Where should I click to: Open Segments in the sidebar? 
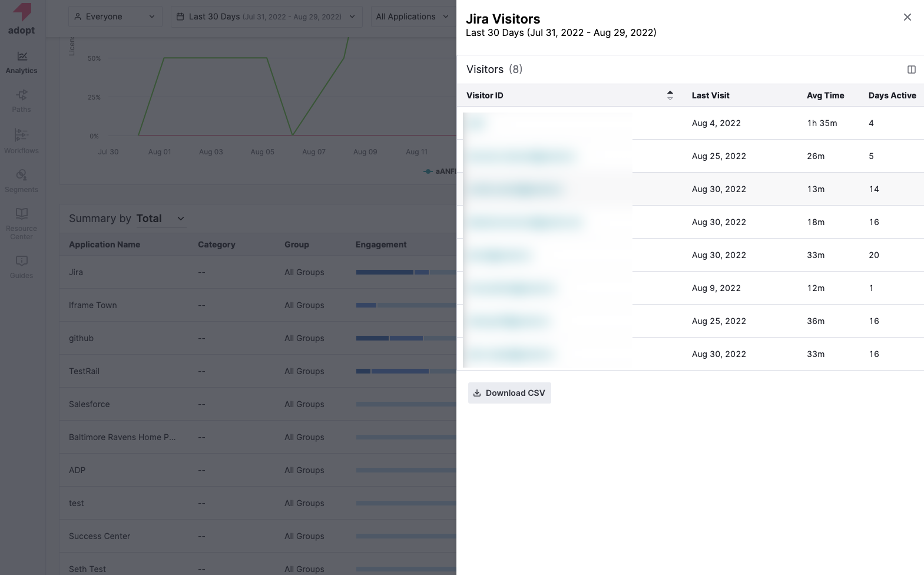pyautogui.click(x=22, y=181)
